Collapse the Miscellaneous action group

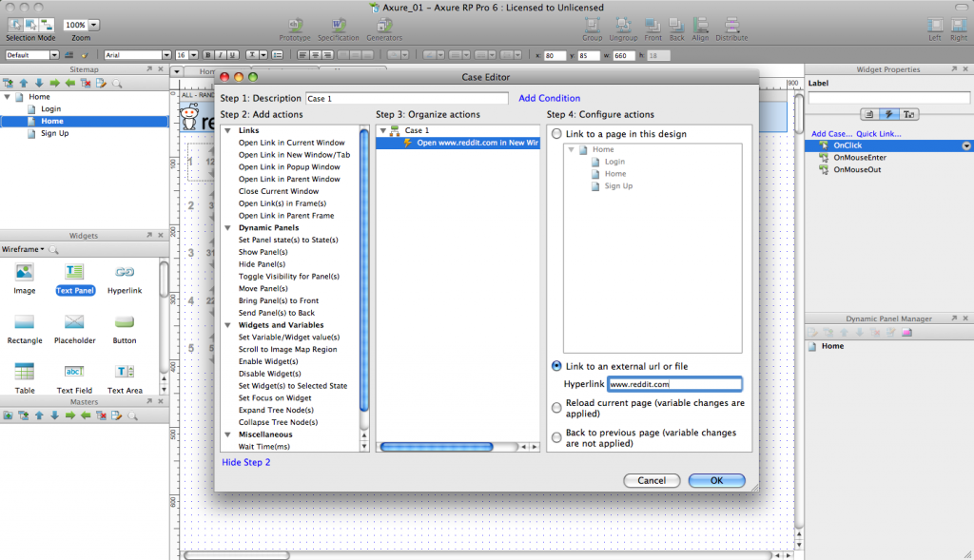(x=228, y=434)
